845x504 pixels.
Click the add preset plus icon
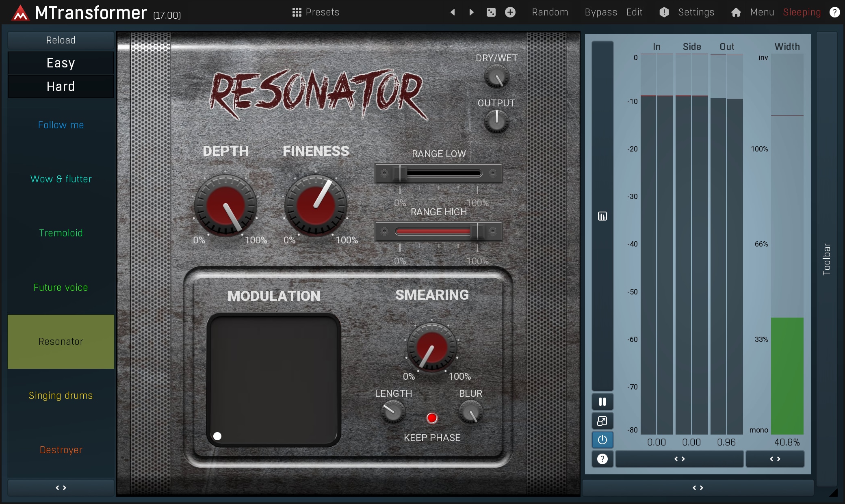point(510,12)
